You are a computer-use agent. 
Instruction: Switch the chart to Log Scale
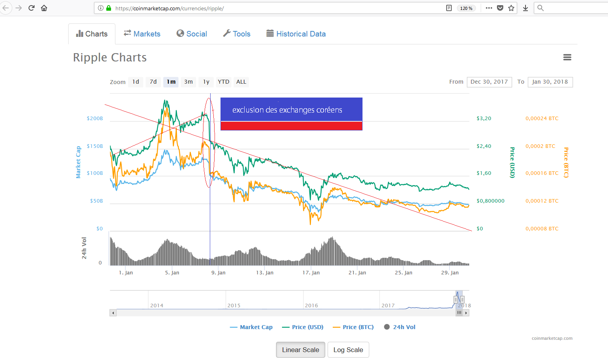(348, 350)
